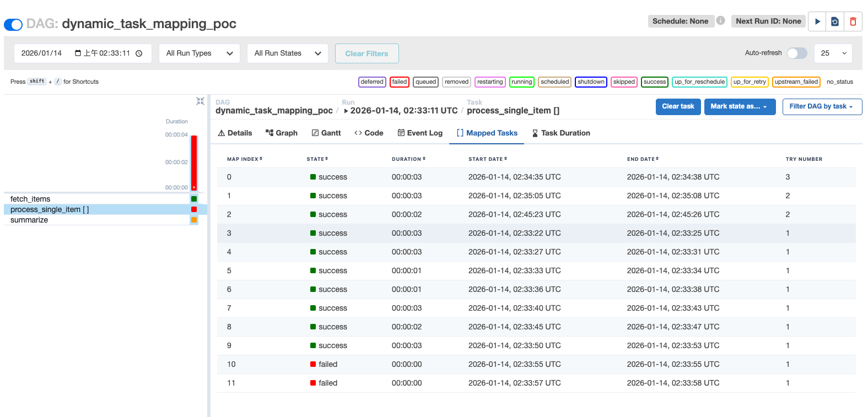Switch to the Gantt tab

(x=326, y=133)
